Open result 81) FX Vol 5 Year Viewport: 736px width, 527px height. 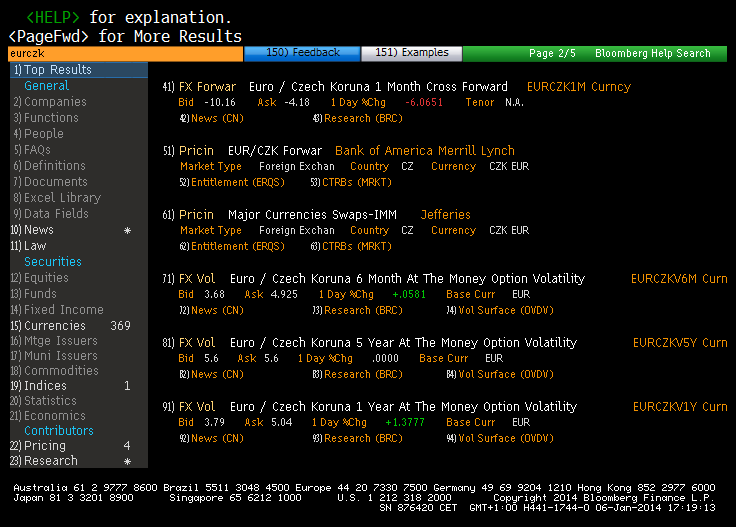369,343
